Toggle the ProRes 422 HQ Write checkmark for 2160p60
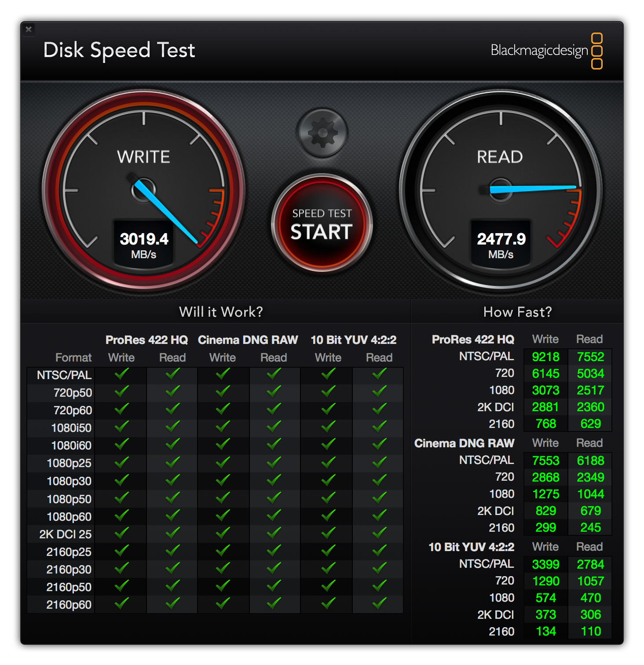Screen dimensions: 644x665 [x=121, y=605]
